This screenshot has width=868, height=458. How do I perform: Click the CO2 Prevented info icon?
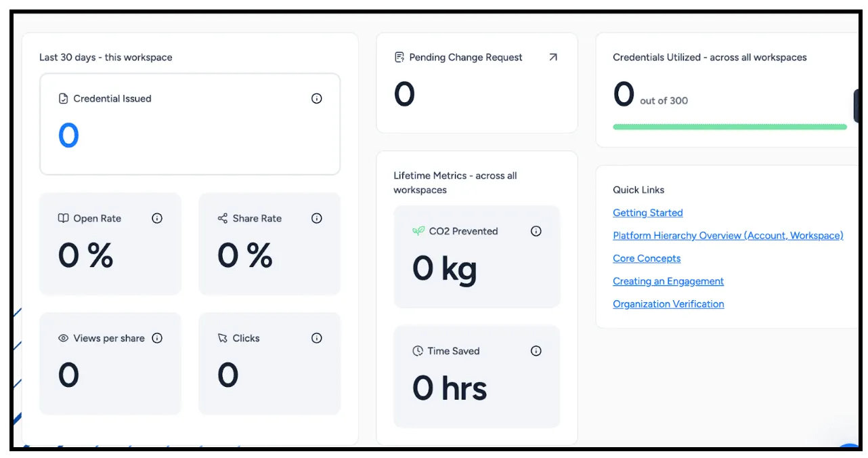point(536,231)
